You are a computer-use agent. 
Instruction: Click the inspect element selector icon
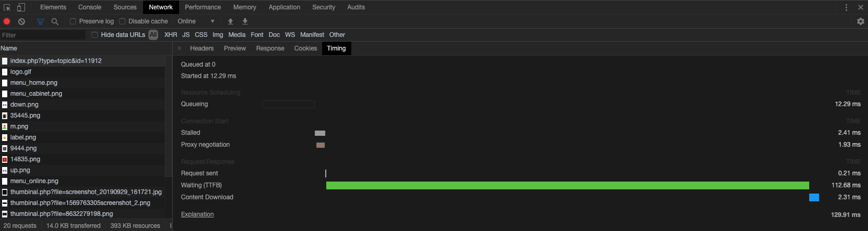[x=7, y=7]
